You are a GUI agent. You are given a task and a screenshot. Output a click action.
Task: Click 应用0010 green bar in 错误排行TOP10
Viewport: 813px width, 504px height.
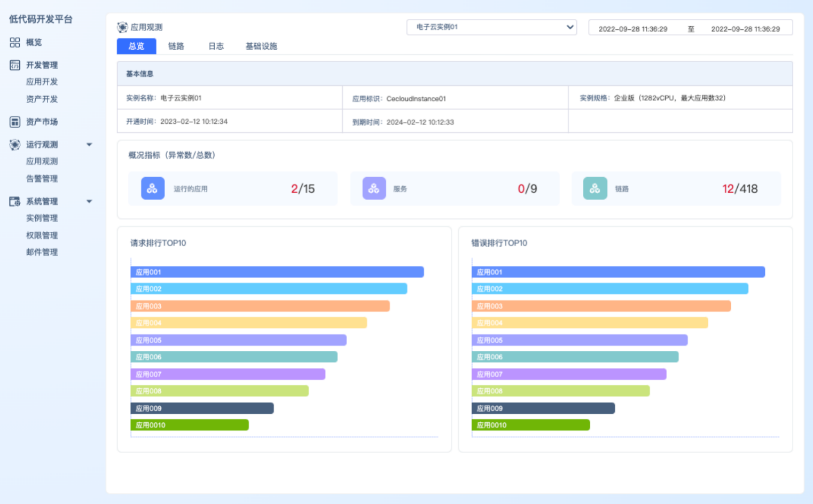pos(531,425)
